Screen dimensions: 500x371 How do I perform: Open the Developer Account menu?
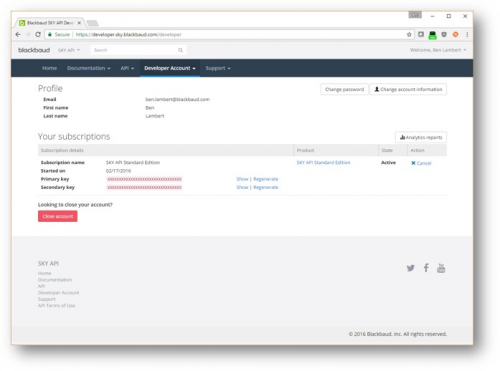(170, 68)
